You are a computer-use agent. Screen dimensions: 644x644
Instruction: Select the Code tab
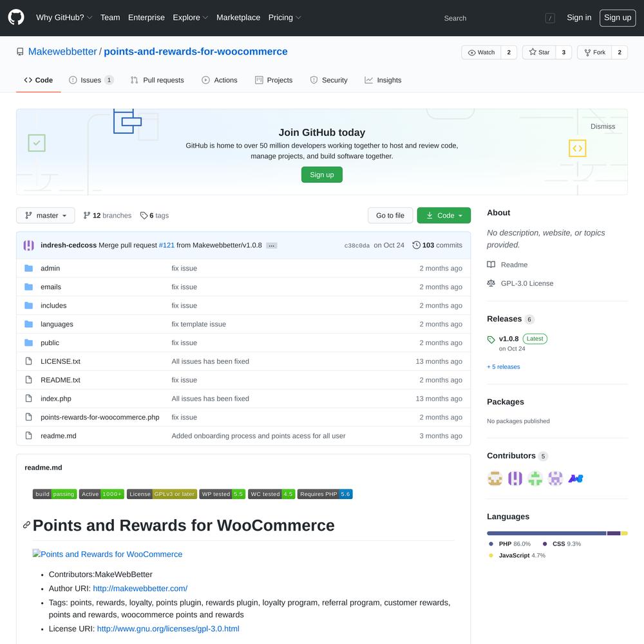coord(38,80)
